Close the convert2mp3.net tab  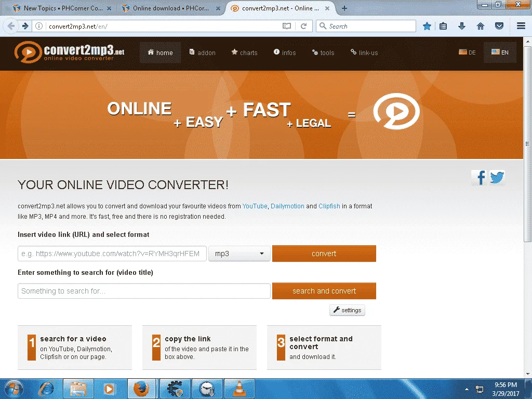click(327, 8)
